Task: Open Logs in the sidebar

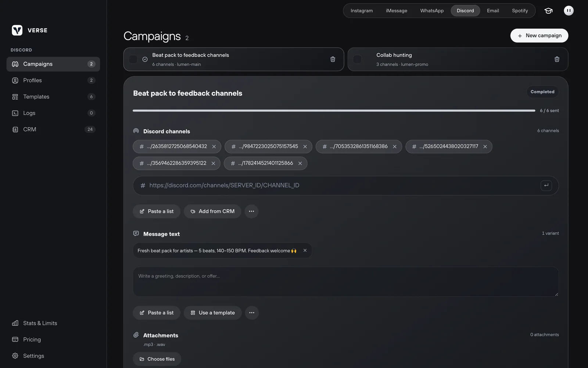Action: point(53,113)
